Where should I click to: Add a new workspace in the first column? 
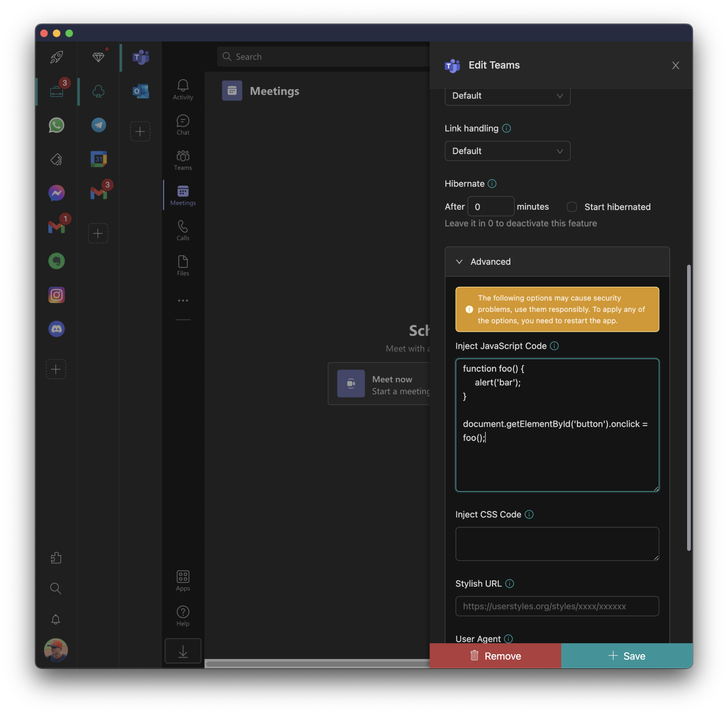(x=56, y=369)
